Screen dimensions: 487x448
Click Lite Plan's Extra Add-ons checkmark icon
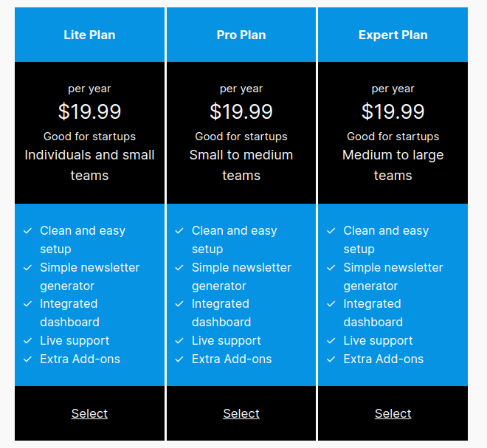[27, 359]
